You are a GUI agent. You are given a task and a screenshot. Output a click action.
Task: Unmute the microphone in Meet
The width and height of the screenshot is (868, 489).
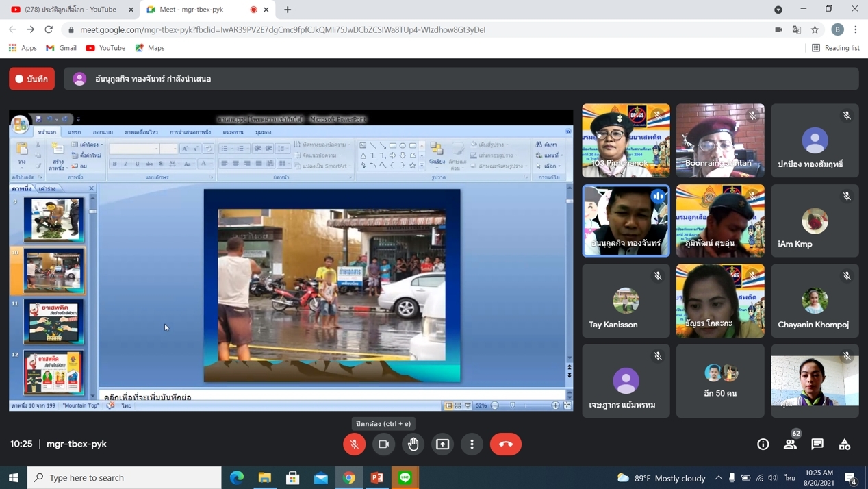[x=354, y=444]
